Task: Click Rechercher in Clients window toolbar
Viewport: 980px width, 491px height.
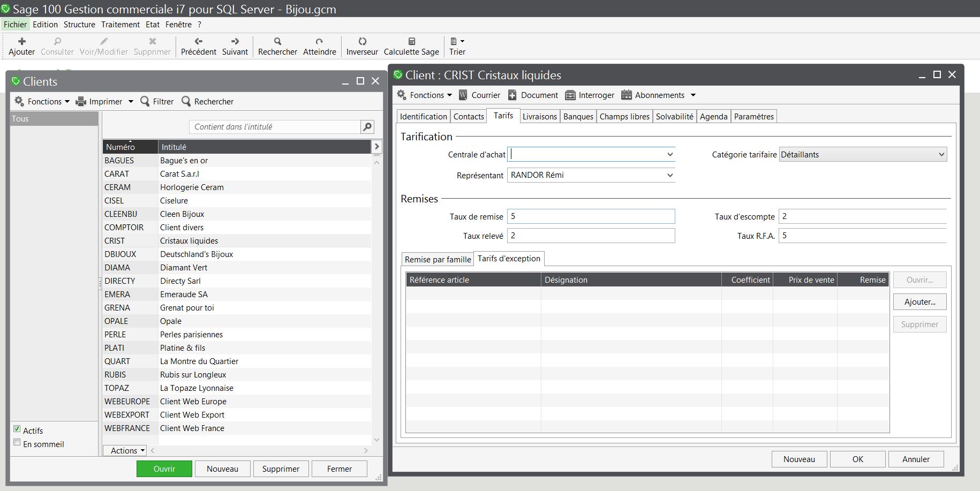Action: point(207,101)
